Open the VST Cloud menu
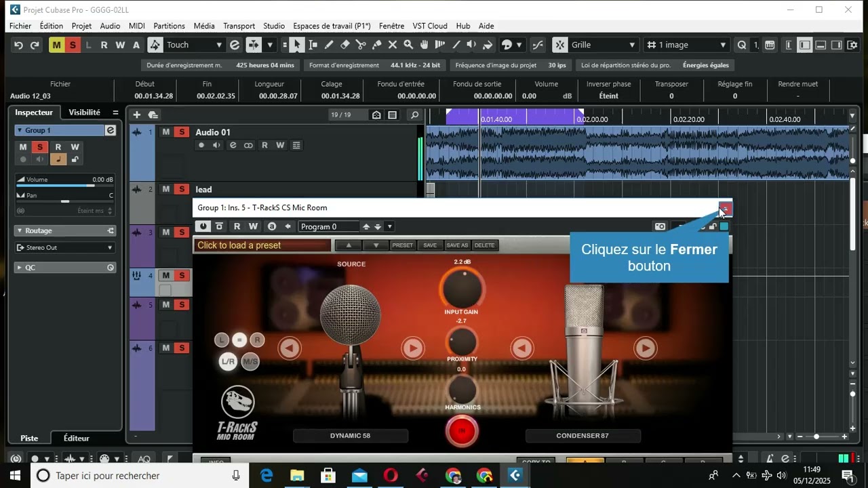Viewport: 868px width, 488px height. point(430,26)
